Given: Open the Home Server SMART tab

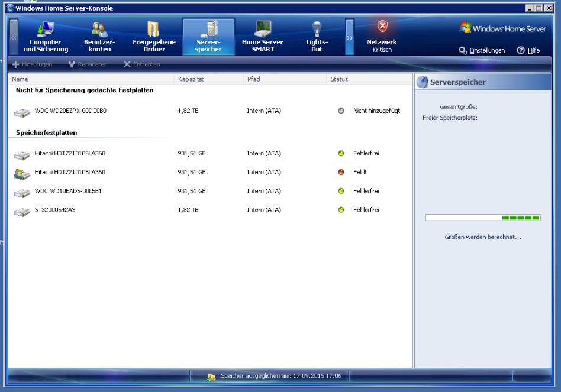Looking at the screenshot, I should point(263,37).
